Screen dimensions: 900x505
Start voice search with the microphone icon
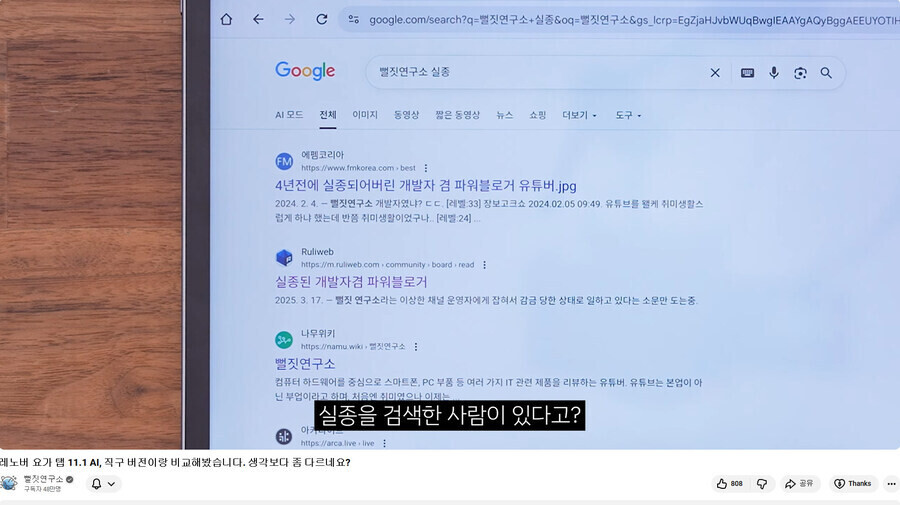[x=774, y=73]
